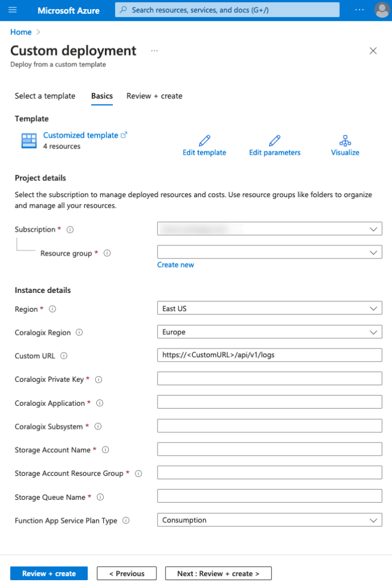The height and width of the screenshot is (587, 392).
Task: Select the Basics tab
Action: (102, 96)
